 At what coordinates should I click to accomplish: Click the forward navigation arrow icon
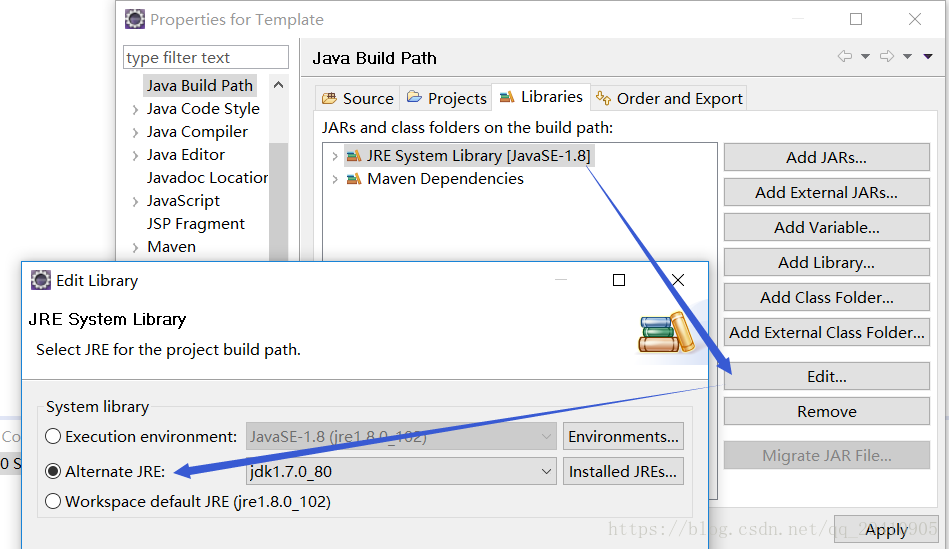pos(887,56)
